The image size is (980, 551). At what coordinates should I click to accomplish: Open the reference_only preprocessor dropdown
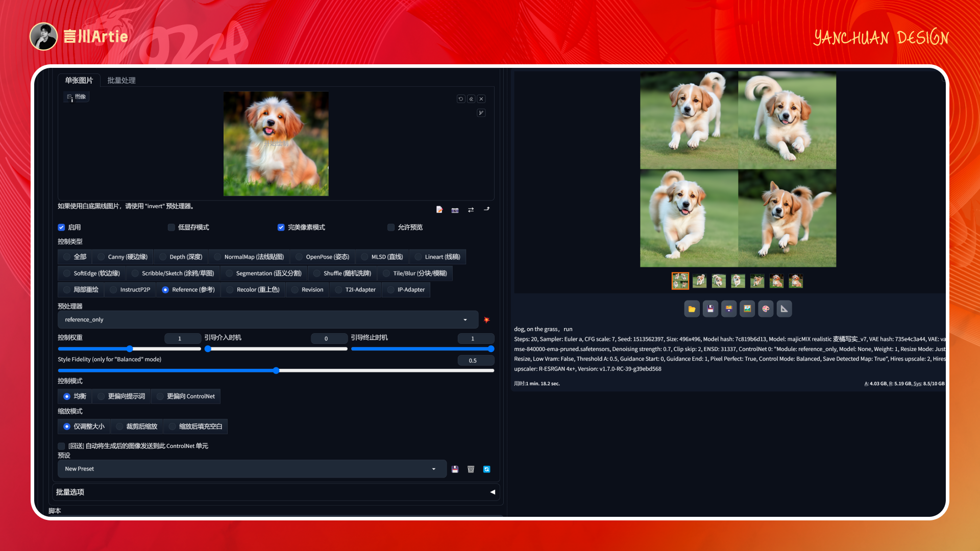tap(268, 319)
